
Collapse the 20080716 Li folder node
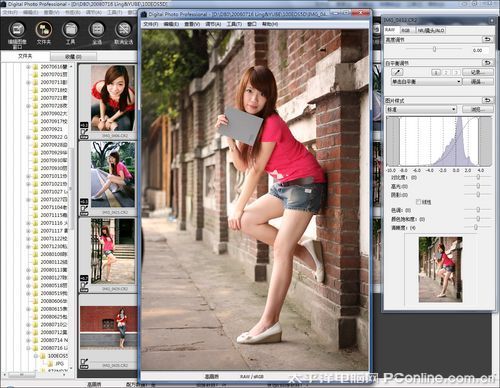pyautogui.click(x=28, y=348)
